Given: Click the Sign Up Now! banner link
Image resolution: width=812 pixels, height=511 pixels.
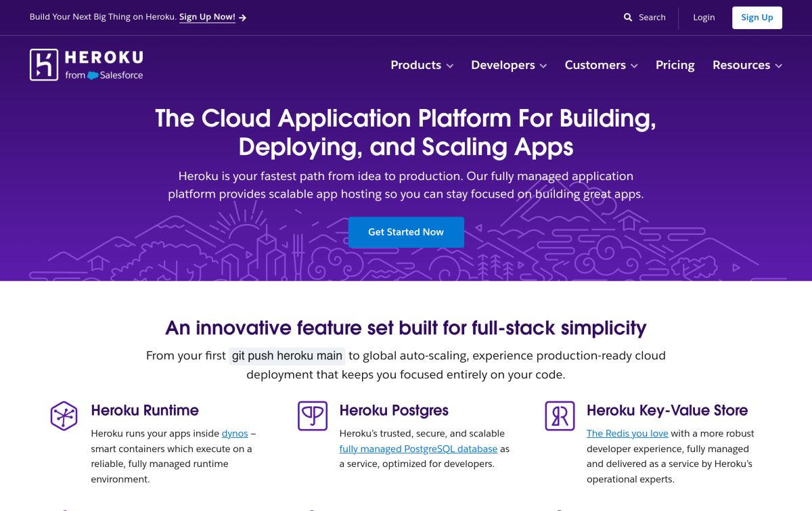Looking at the screenshot, I should [x=207, y=18].
